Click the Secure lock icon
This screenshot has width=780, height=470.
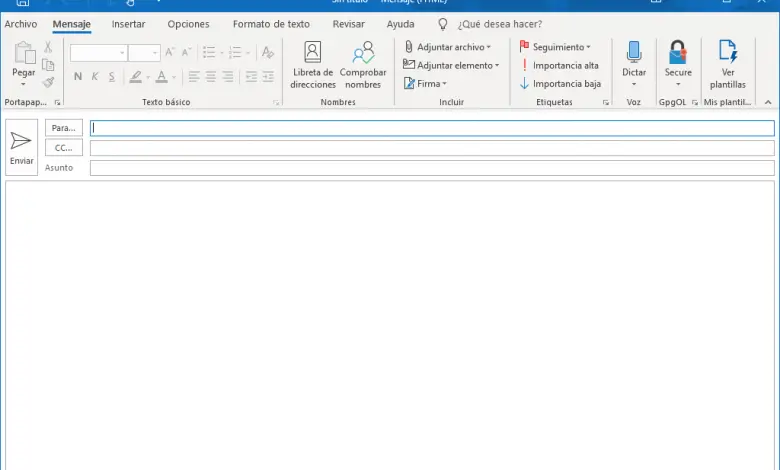[678, 52]
